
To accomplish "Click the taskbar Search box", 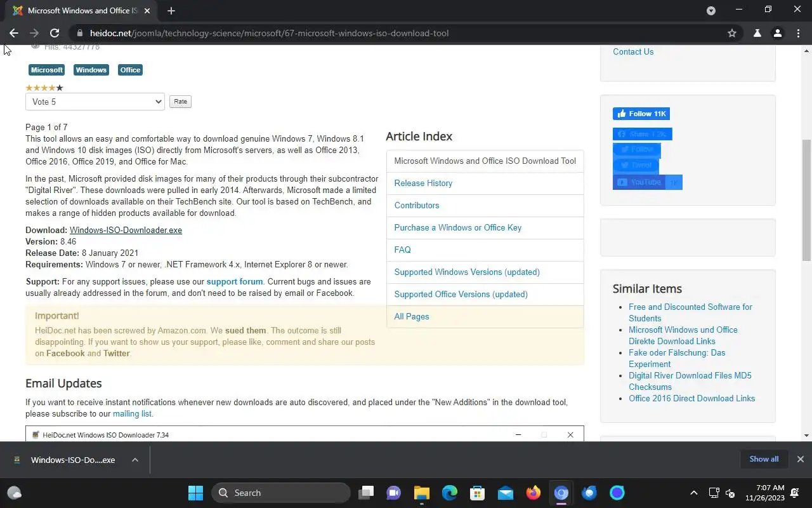I will (x=282, y=493).
